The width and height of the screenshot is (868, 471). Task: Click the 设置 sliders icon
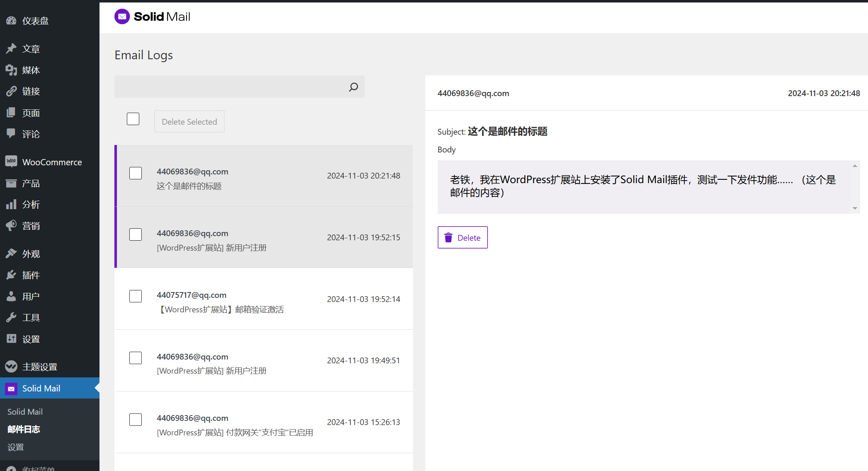[11, 339]
